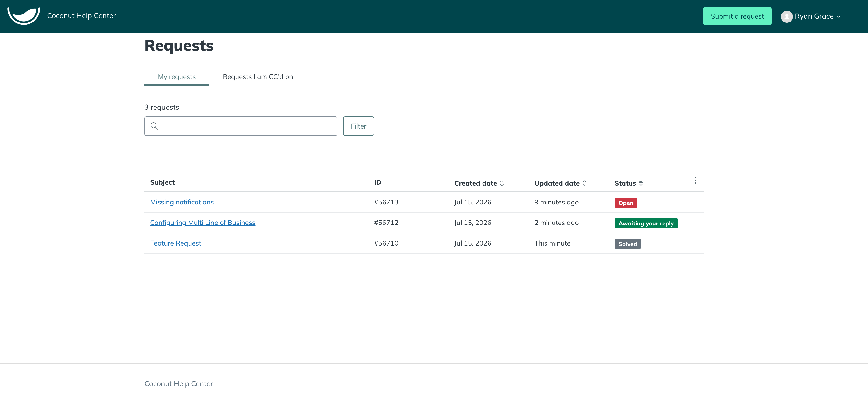Click the Subject column header
This screenshot has width=868, height=405.
[x=162, y=182]
